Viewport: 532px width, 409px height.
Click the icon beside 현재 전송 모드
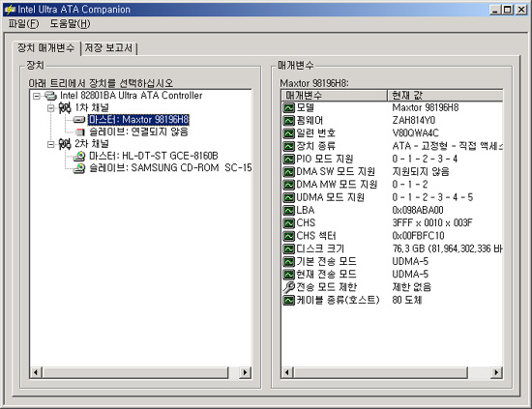click(x=289, y=275)
